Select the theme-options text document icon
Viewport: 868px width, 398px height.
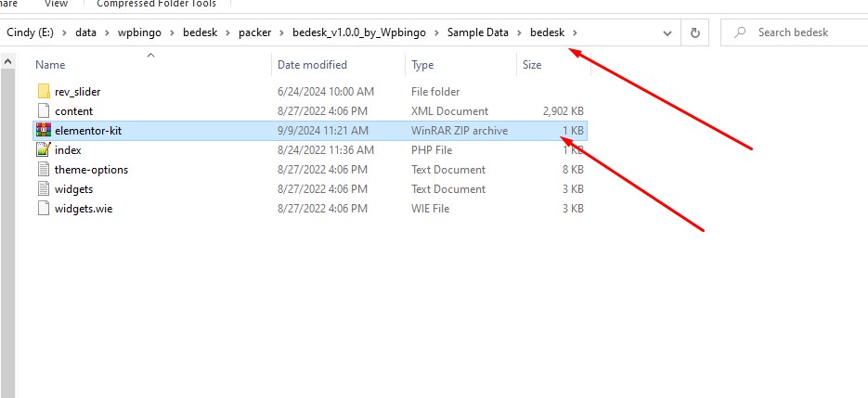pyautogui.click(x=44, y=170)
